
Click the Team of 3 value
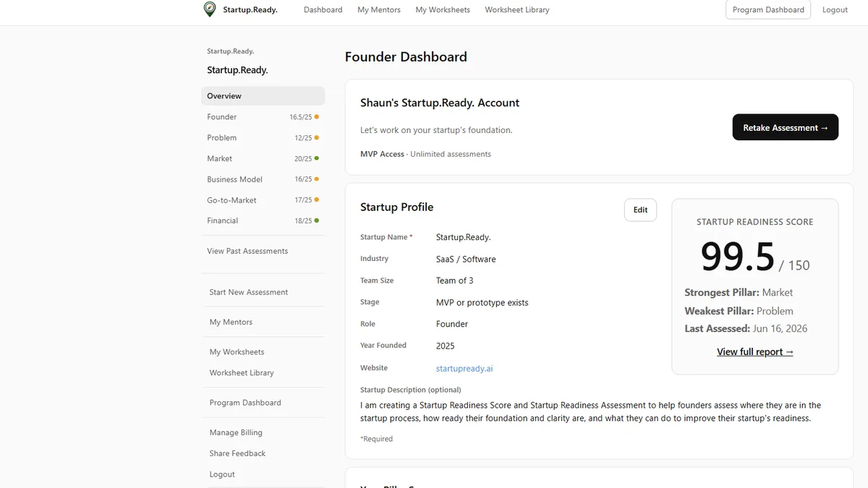click(x=455, y=281)
